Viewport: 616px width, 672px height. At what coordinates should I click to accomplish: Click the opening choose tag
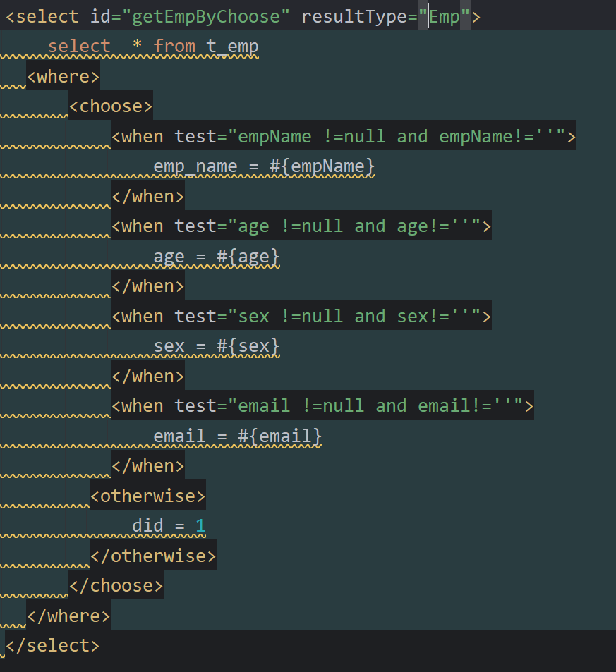click(110, 106)
